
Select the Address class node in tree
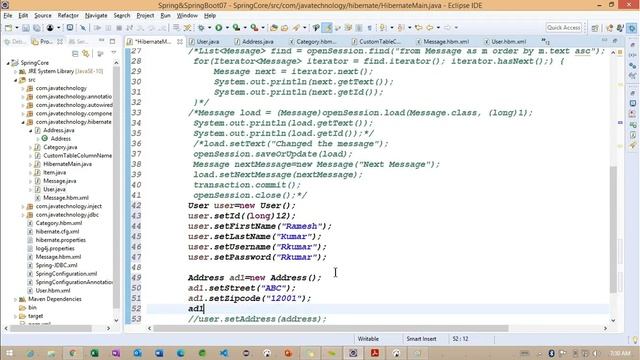(x=60, y=139)
